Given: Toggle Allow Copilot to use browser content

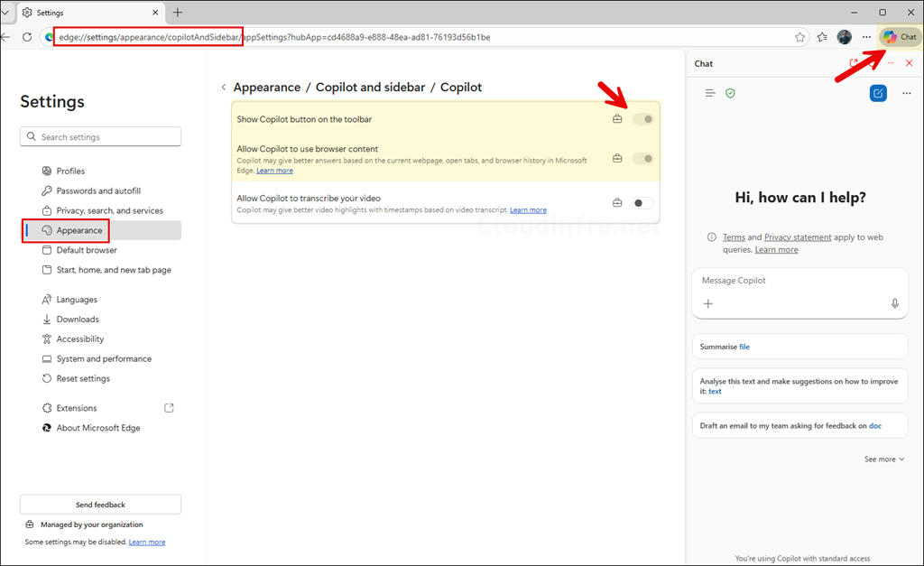Looking at the screenshot, I should (642, 159).
